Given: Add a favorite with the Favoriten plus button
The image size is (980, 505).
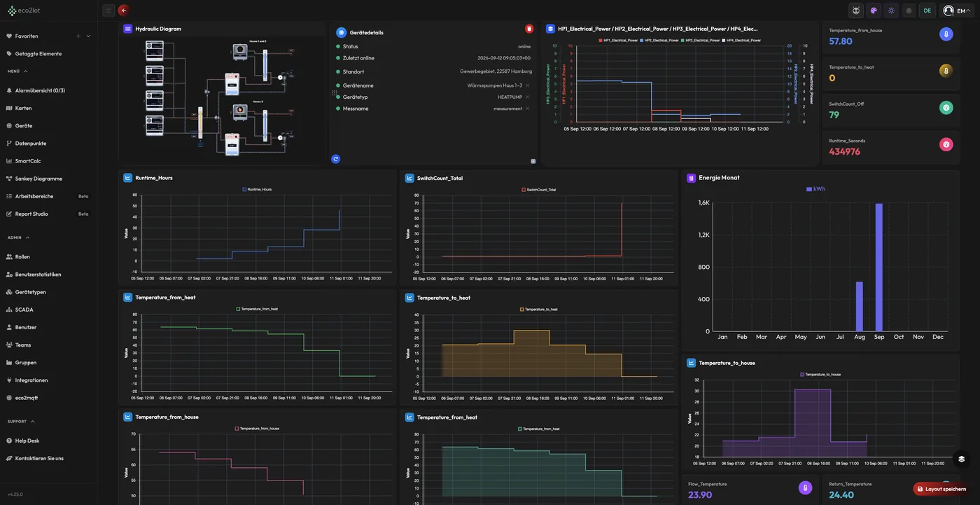Looking at the screenshot, I should pos(78,36).
